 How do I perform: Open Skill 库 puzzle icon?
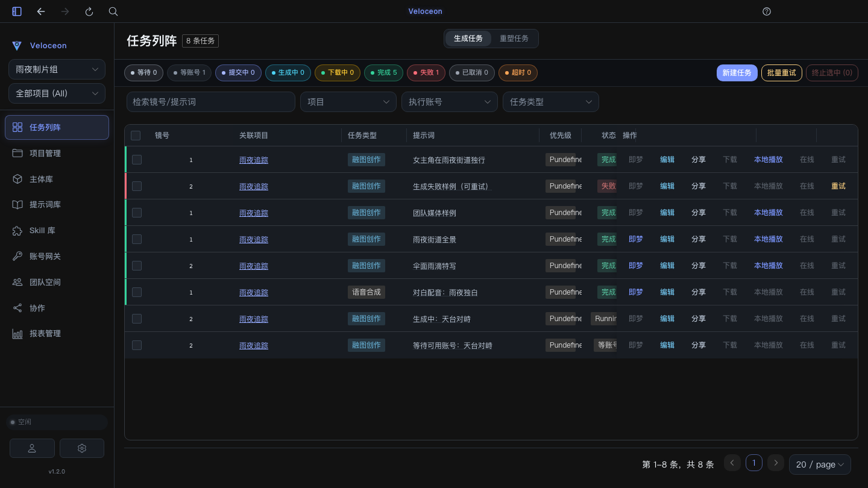(17, 231)
